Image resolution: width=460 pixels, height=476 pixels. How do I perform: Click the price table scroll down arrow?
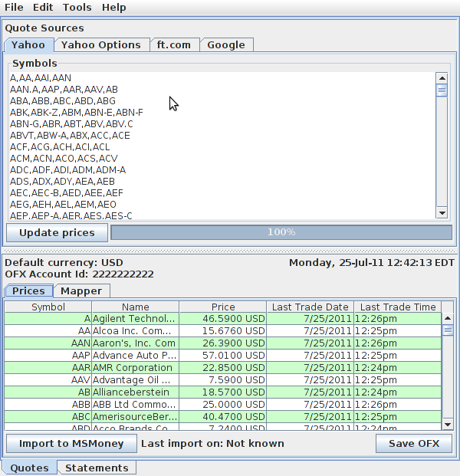click(x=448, y=424)
